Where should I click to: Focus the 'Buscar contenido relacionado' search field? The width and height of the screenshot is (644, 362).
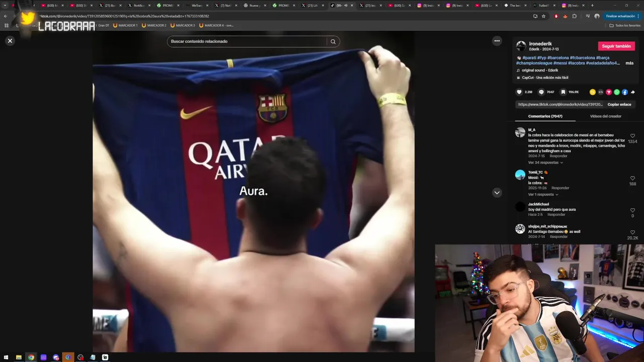[x=248, y=41]
